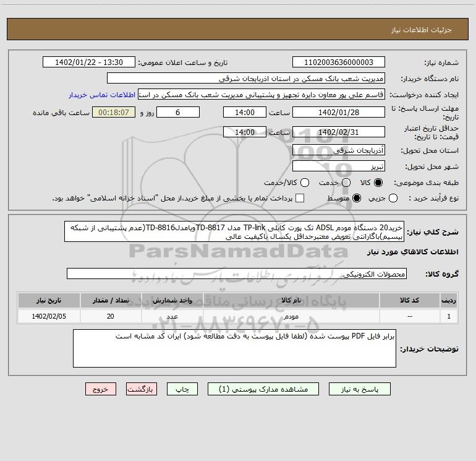Click the row number cell 1
This screenshot has height=461, width=476.
click(x=449, y=316)
